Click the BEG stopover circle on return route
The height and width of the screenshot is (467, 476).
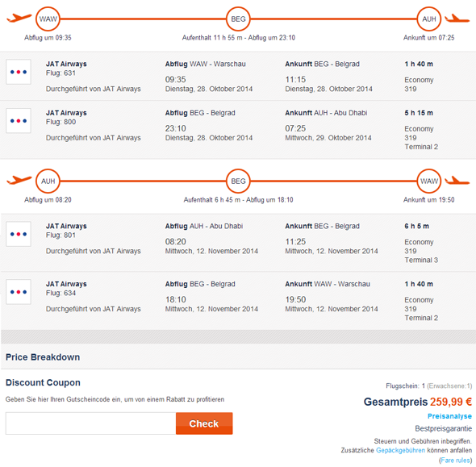(x=238, y=181)
